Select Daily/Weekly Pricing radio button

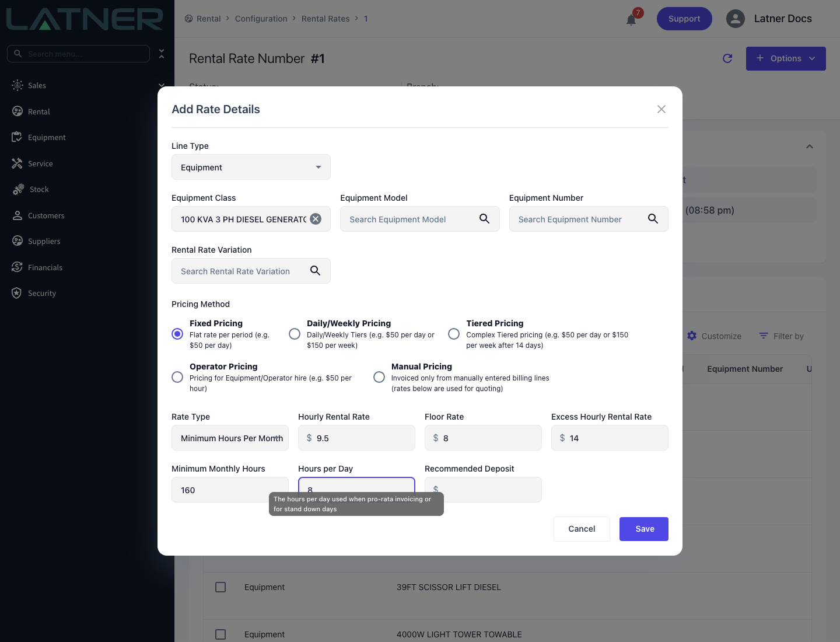pyautogui.click(x=295, y=334)
